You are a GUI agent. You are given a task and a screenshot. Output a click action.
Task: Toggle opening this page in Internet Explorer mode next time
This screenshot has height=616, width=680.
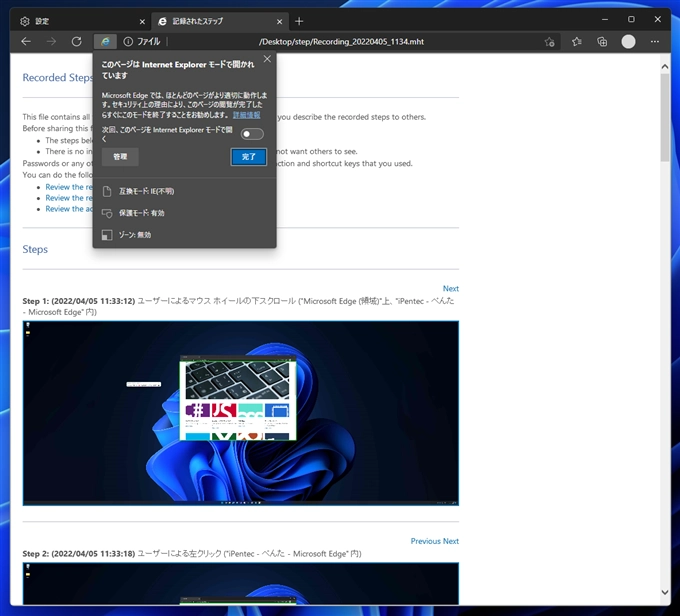point(252,134)
